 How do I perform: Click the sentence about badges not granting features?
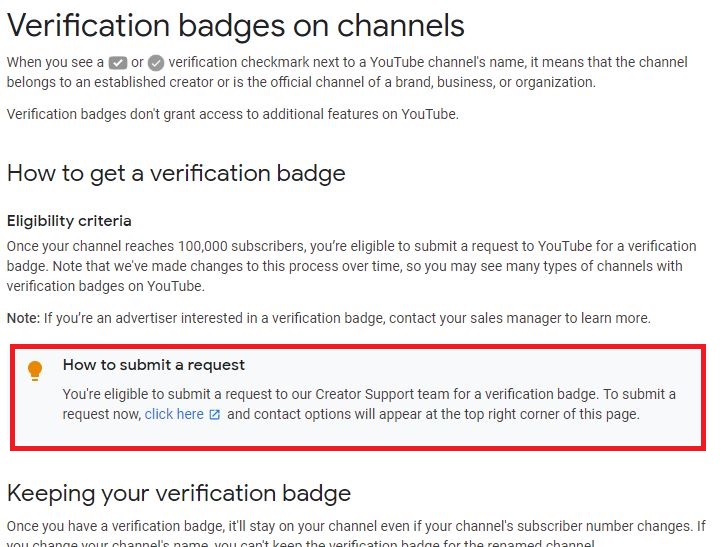(x=232, y=114)
